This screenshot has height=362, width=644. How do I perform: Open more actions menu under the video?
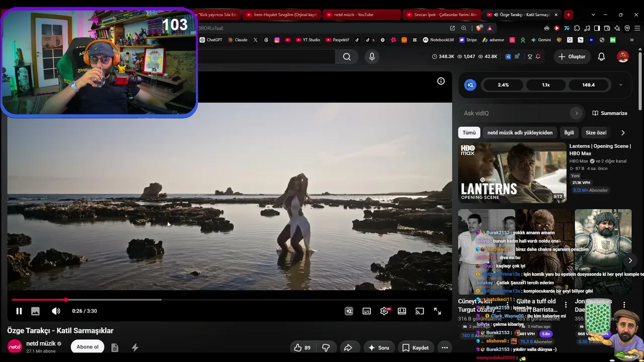click(445, 347)
